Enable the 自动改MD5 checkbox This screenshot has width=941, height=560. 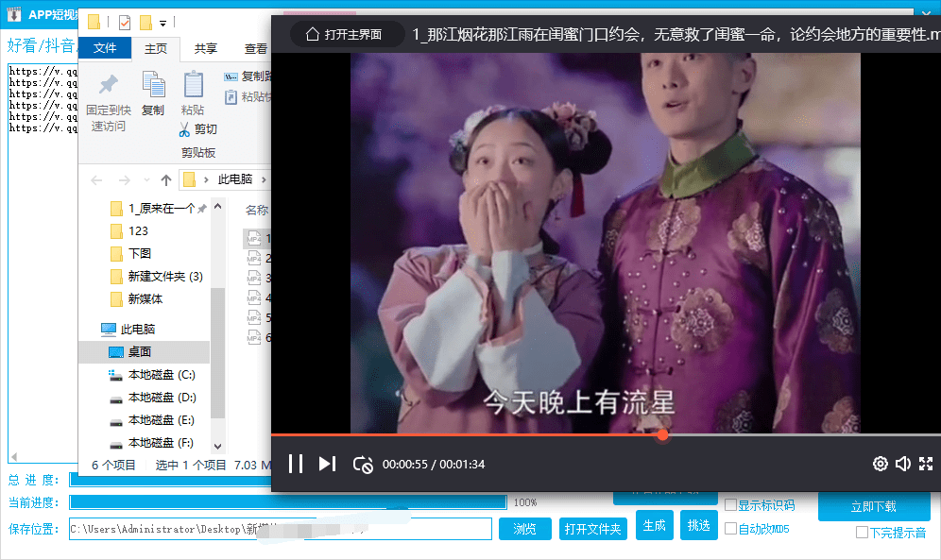click(730, 528)
